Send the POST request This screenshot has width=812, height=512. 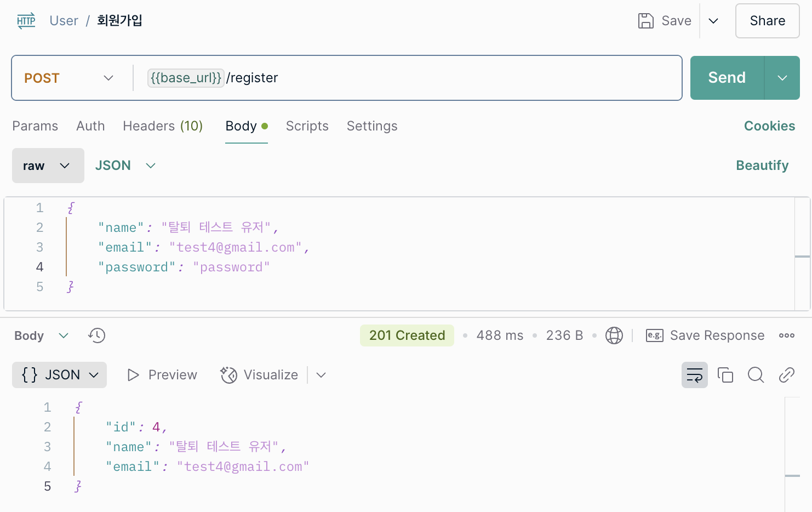(x=727, y=78)
